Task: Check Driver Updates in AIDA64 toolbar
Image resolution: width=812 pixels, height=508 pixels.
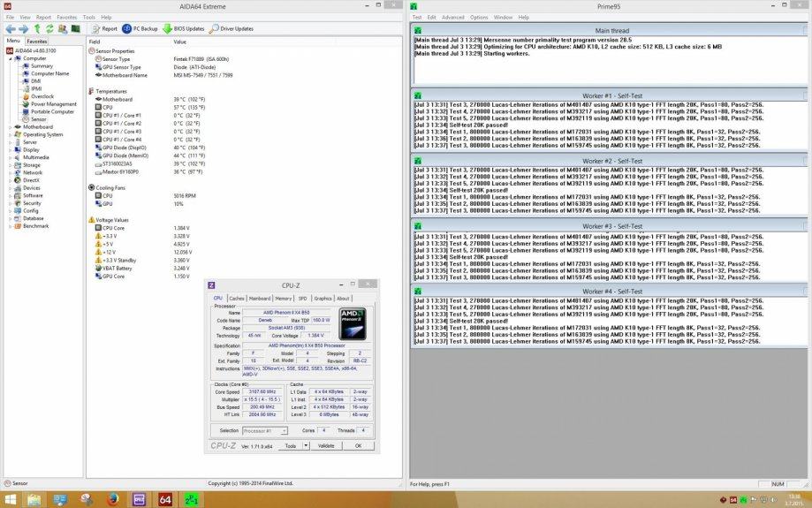Action: tap(231, 29)
